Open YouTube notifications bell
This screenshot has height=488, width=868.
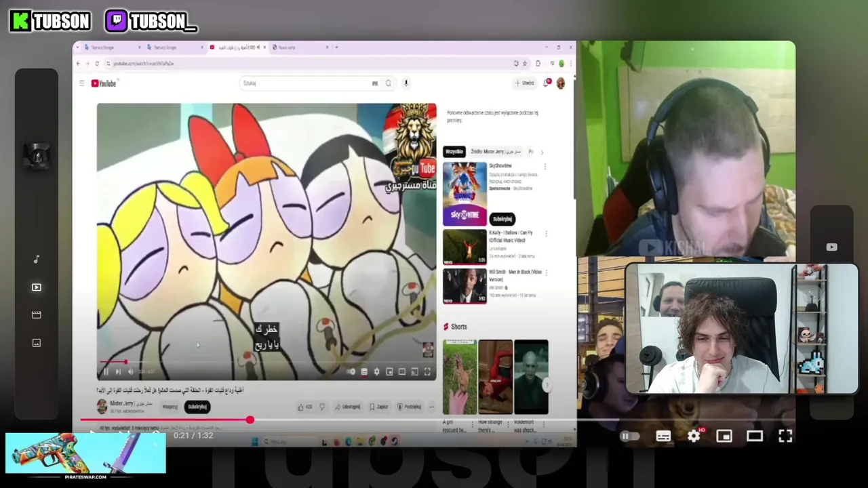tap(547, 83)
